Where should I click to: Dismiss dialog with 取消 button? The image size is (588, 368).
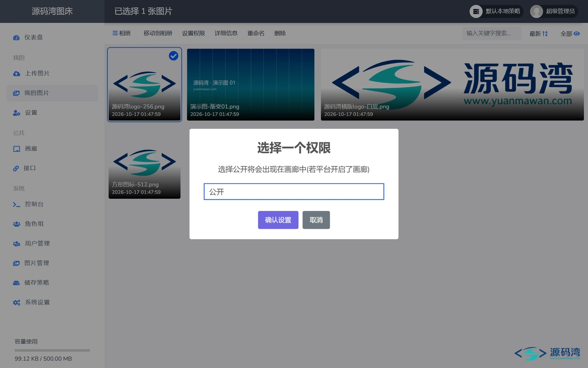316,220
